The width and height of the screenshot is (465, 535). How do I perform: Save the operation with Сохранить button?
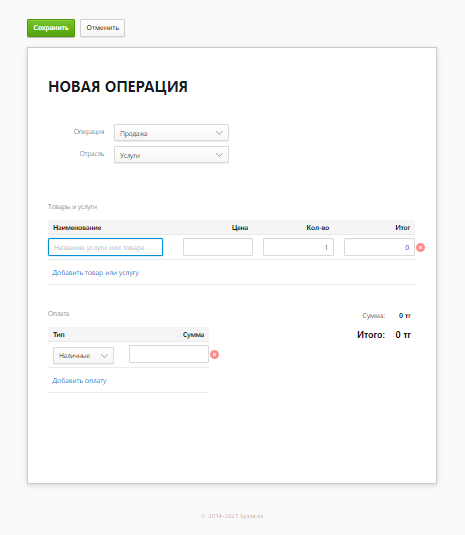tap(51, 28)
